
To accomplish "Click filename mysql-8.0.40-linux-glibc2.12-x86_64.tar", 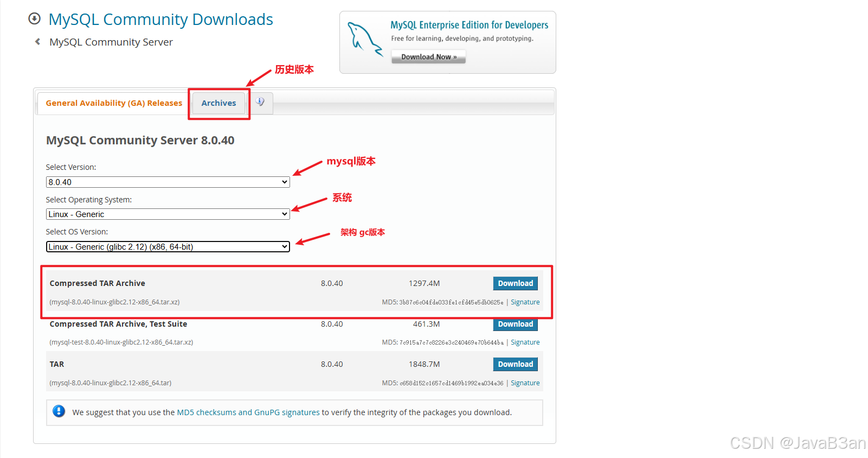I will tap(111, 383).
